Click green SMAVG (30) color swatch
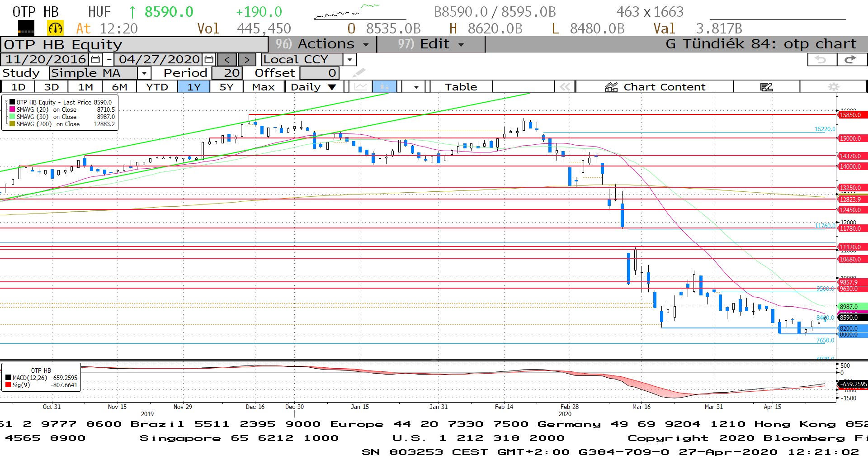Image resolution: width=868 pixels, height=470 pixels. click(x=13, y=117)
